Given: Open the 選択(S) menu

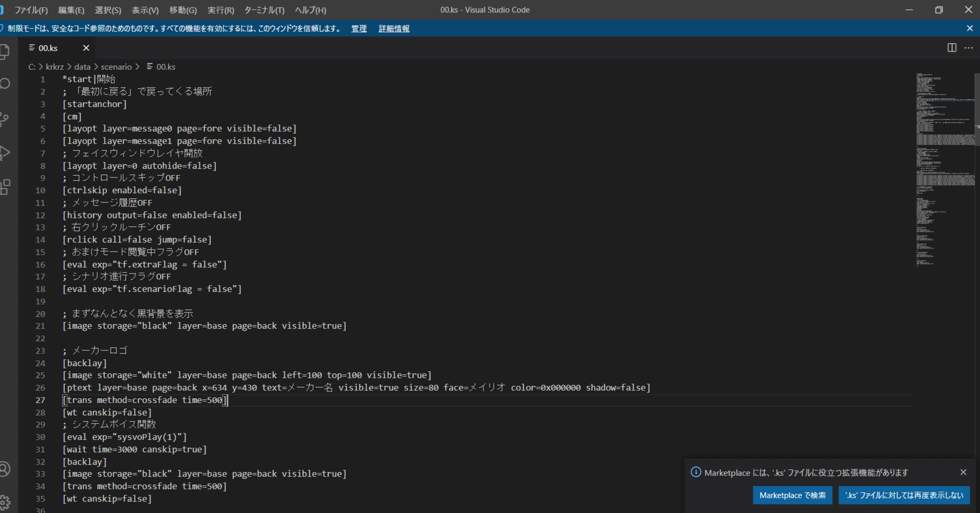Looking at the screenshot, I should click(x=108, y=10).
